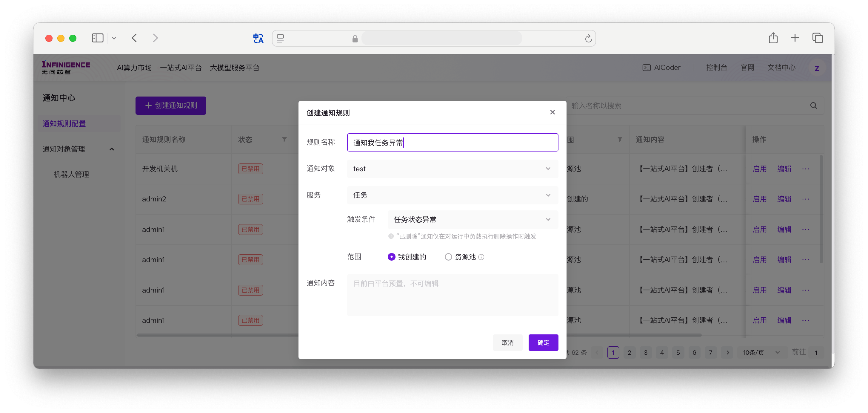This screenshot has width=868, height=413.
Task: Click the translate page icon
Action: click(x=258, y=39)
